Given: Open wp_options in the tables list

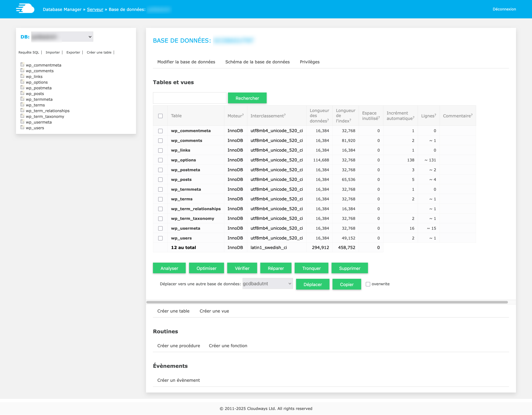Looking at the screenshot, I should [183, 160].
